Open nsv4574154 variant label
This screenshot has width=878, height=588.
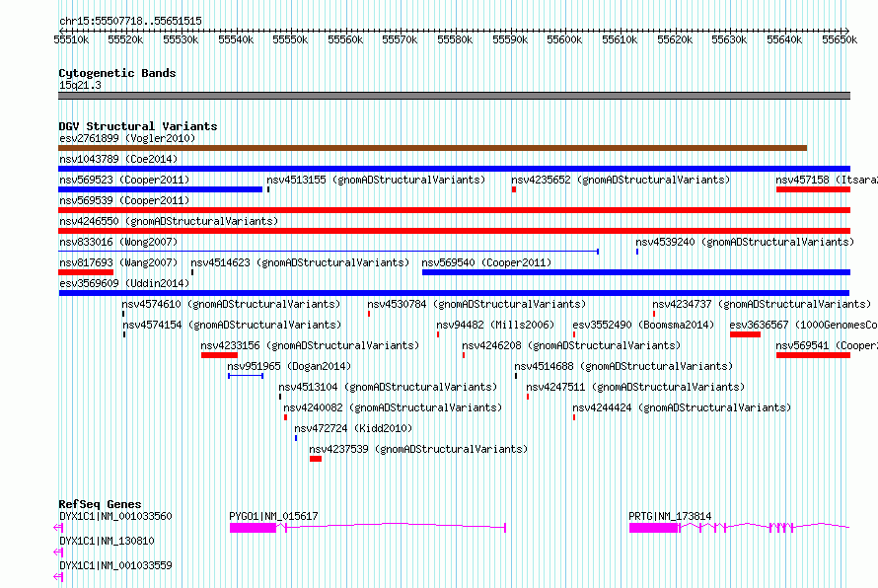(x=232, y=325)
